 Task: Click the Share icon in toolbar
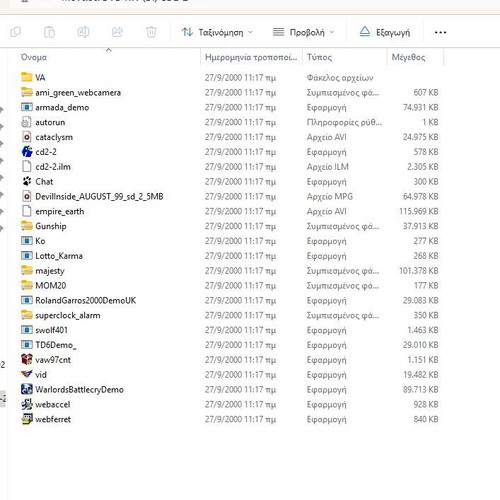pos(117,32)
